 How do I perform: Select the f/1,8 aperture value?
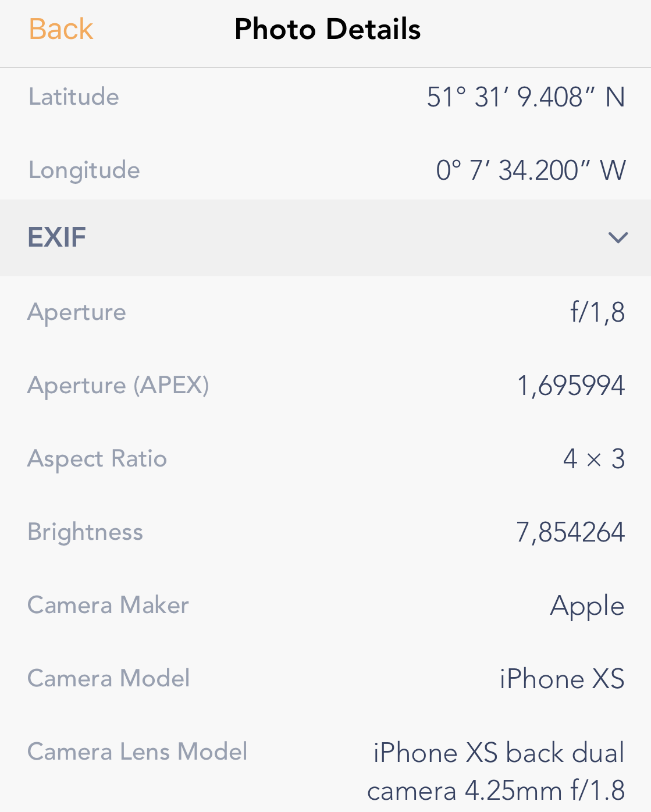[x=597, y=312]
